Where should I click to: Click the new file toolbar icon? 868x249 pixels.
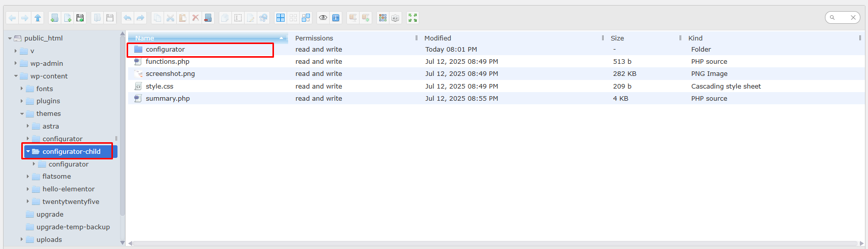click(x=67, y=18)
